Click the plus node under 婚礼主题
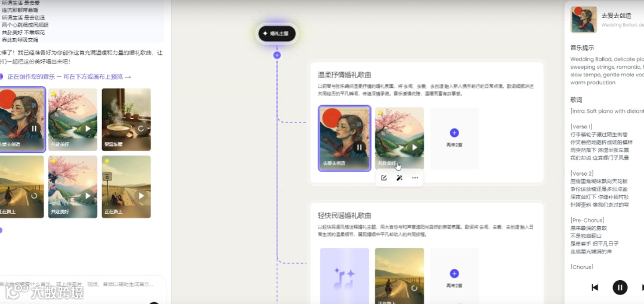 tap(277, 55)
